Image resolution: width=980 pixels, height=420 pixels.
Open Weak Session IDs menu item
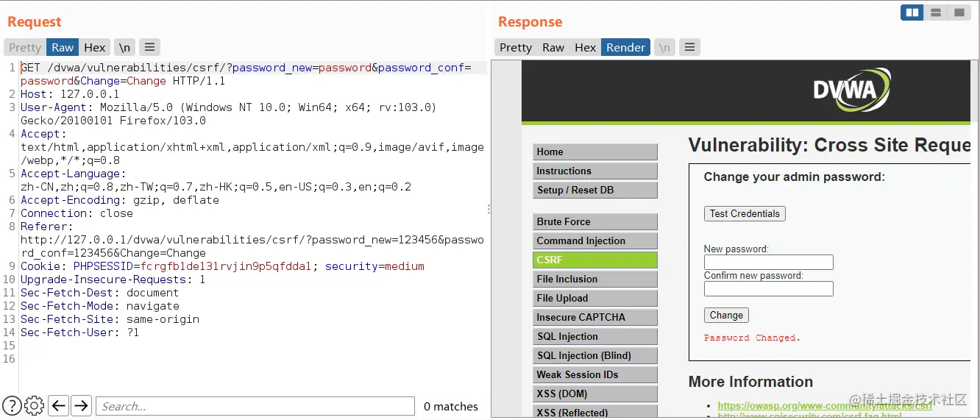(x=594, y=374)
